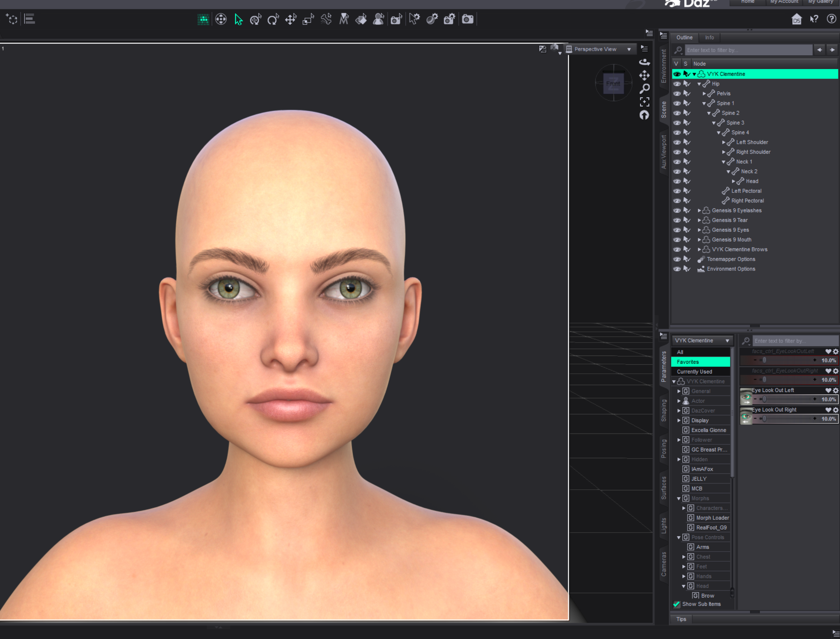Collapse the Pose Controls group
This screenshot has width=840, height=639.
679,537
